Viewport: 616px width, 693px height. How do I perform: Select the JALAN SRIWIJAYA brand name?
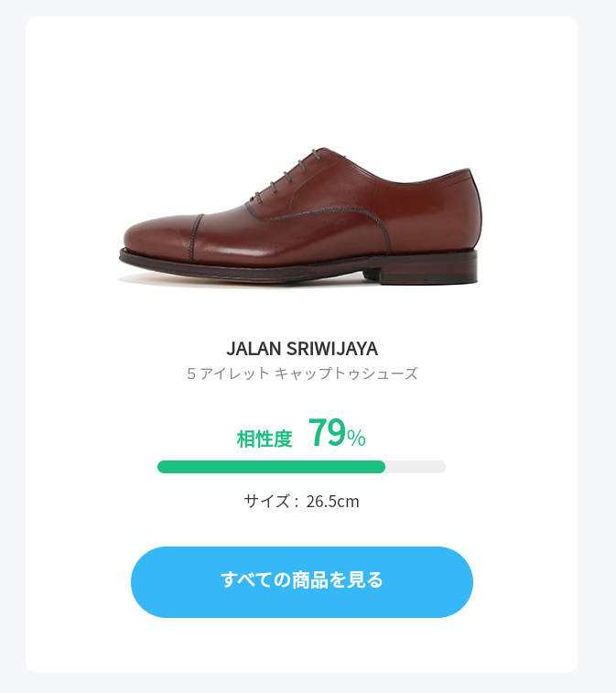302,349
